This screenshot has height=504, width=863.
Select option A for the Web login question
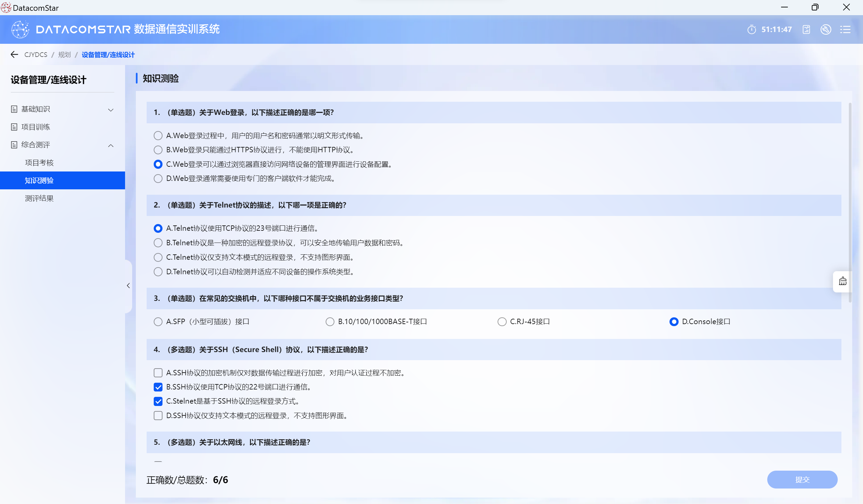pos(158,135)
